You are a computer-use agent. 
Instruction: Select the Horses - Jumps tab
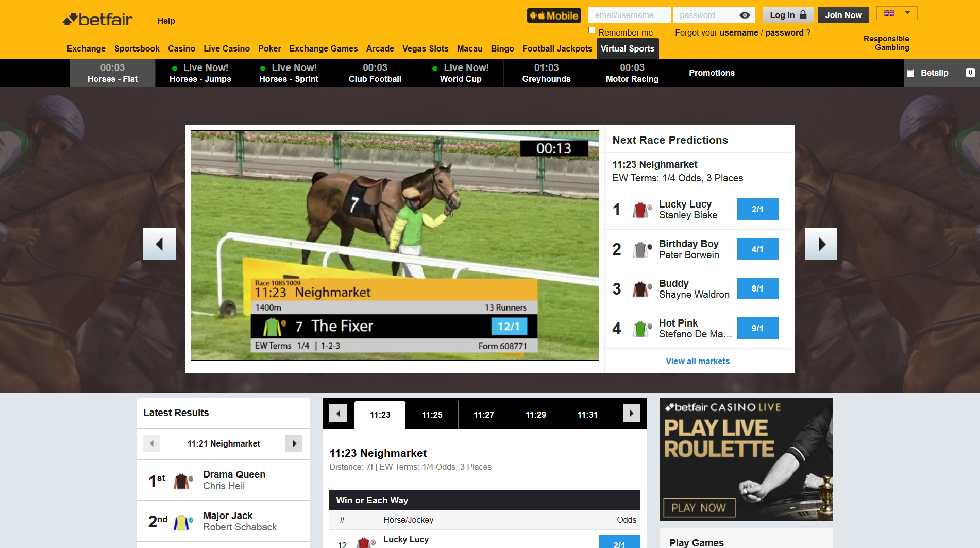pos(200,73)
